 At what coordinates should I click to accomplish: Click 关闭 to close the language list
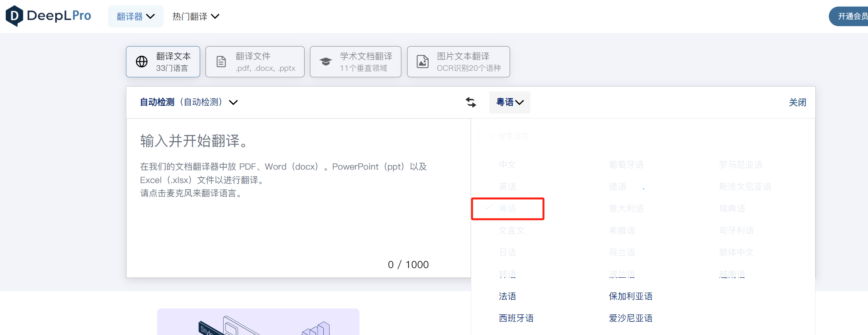click(798, 102)
